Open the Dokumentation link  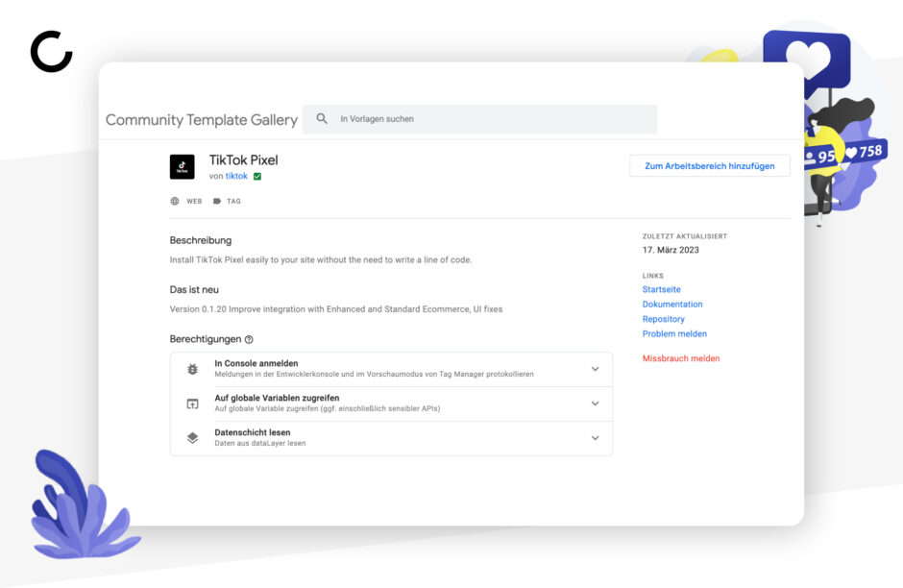click(672, 304)
